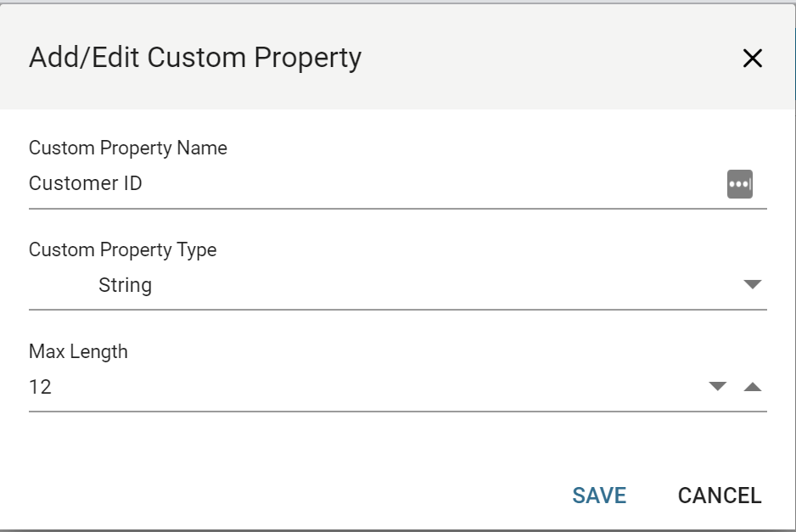Close the Add/Edit Custom Property dialog

[x=753, y=58]
